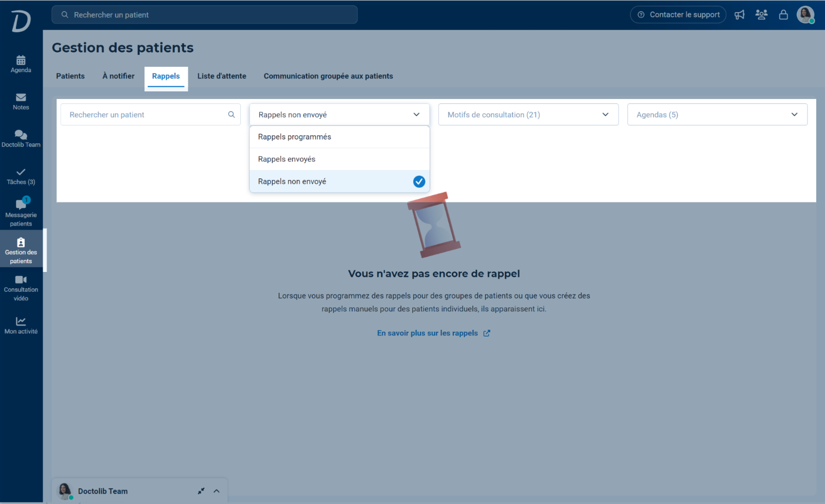Focus the Rechercher un patient filter field

point(151,114)
